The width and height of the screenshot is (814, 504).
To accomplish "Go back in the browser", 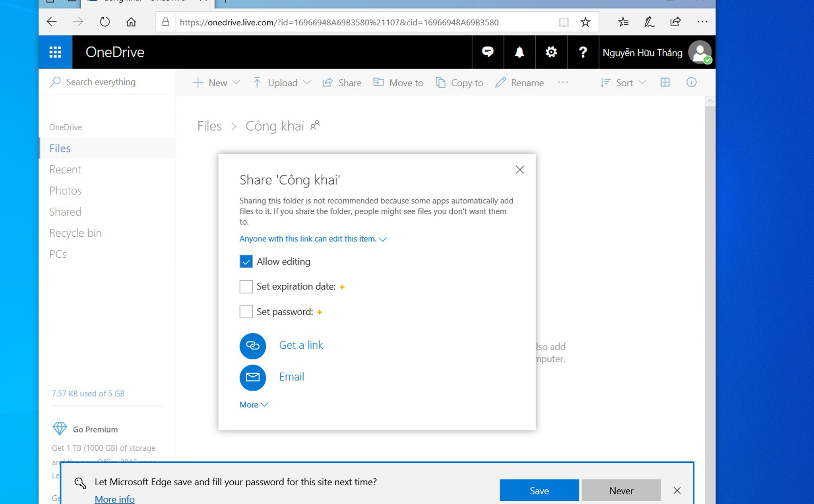I will tap(52, 22).
